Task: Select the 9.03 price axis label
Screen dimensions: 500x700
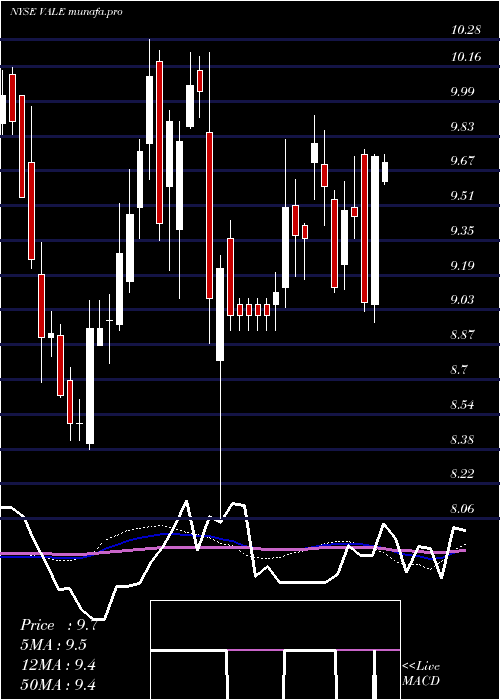Action: coord(462,300)
